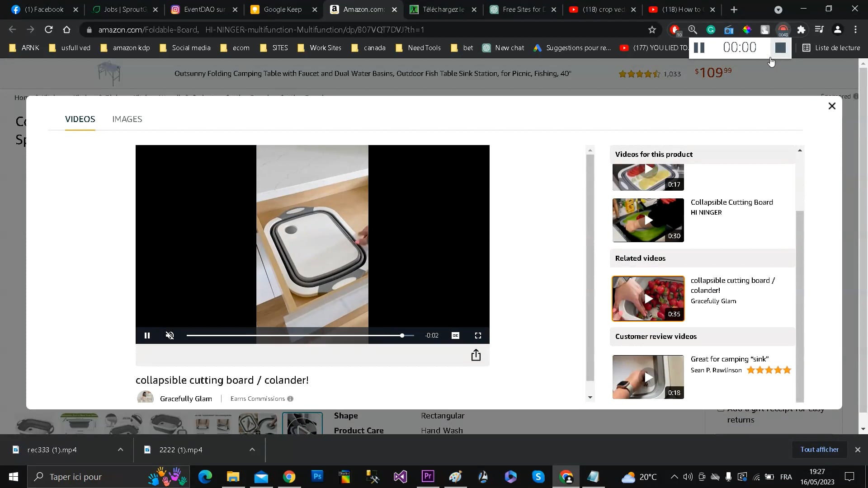Seek using the video progress bar
The width and height of the screenshot is (868, 488).
294,336
